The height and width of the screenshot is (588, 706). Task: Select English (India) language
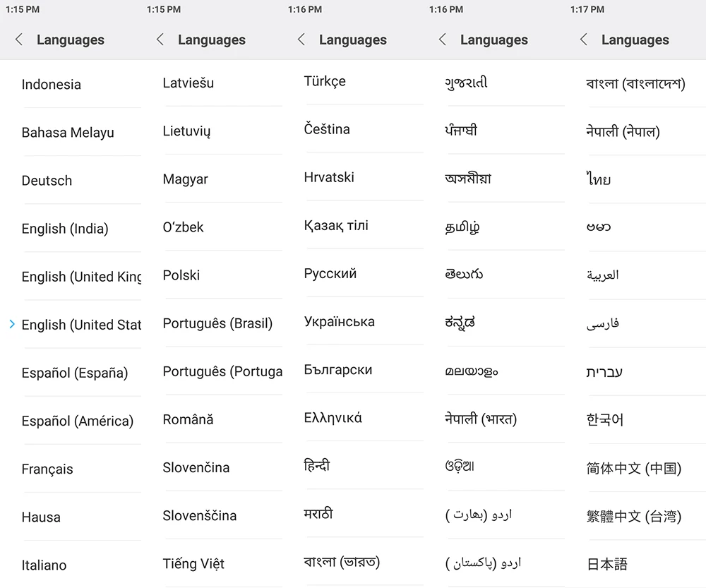(x=65, y=229)
